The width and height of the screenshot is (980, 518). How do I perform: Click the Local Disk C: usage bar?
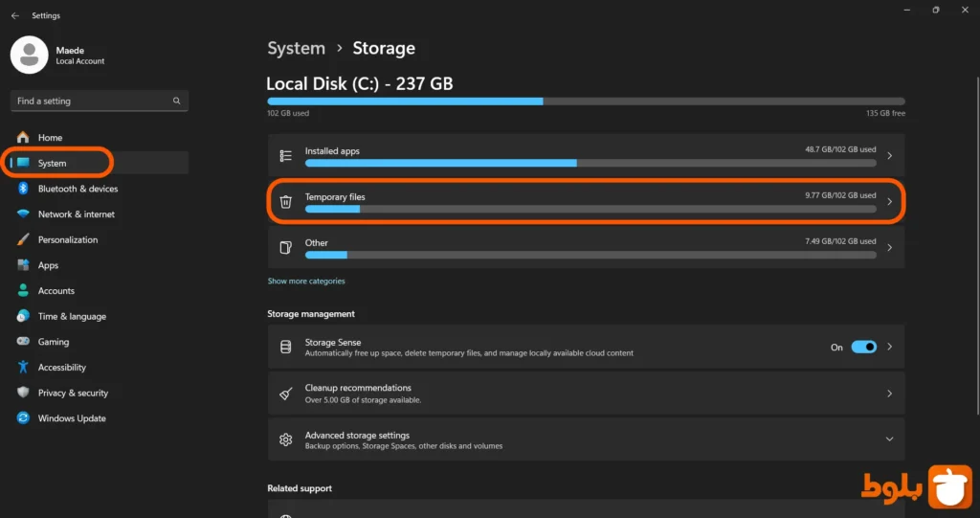(586, 101)
